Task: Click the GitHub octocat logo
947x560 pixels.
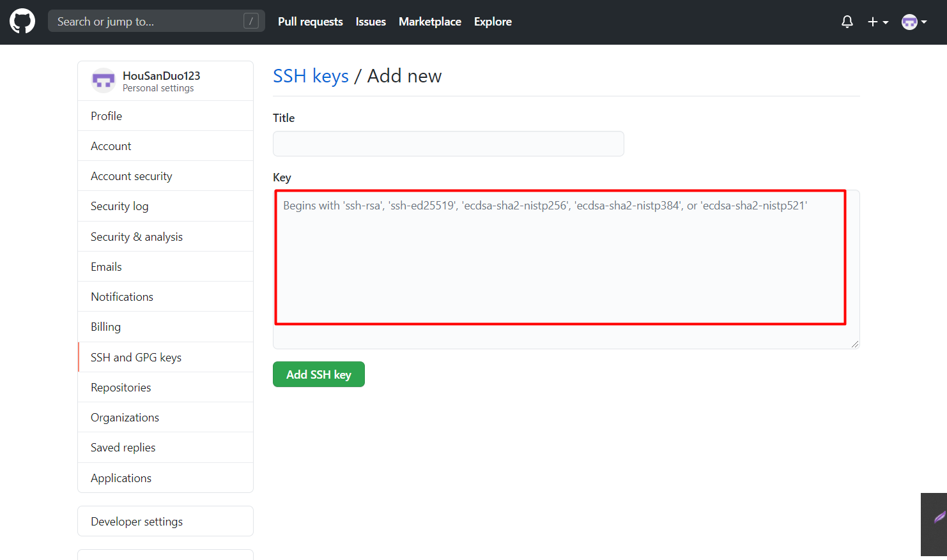Action: (x=22, y=21)
